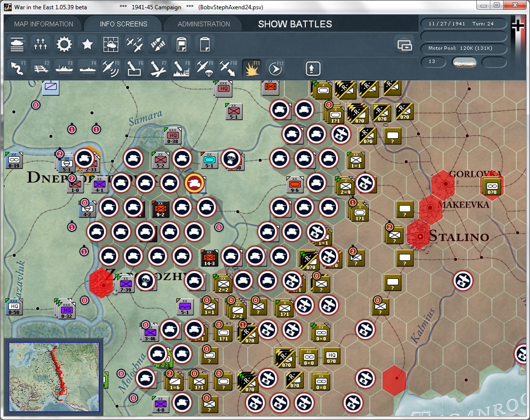530x420 pixels.
Task: Click the Zaporozhye red city hex
Action: 102,283
